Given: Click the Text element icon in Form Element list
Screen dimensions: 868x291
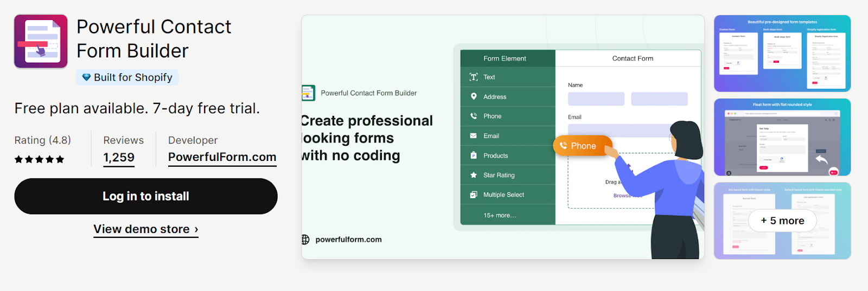Looking at the screenshot, I should tap(474, 77).
